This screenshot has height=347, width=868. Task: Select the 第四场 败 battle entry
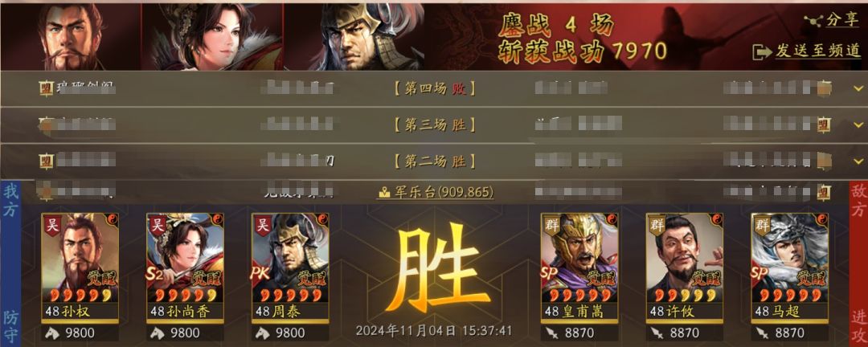point(434,88)
